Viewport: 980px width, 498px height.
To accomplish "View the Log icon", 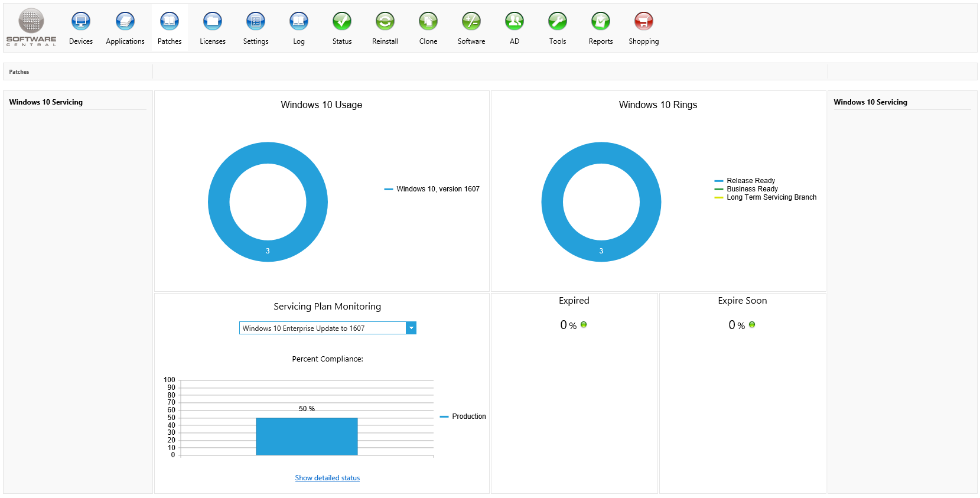I will pyautogui.click(x=299, y=22).
